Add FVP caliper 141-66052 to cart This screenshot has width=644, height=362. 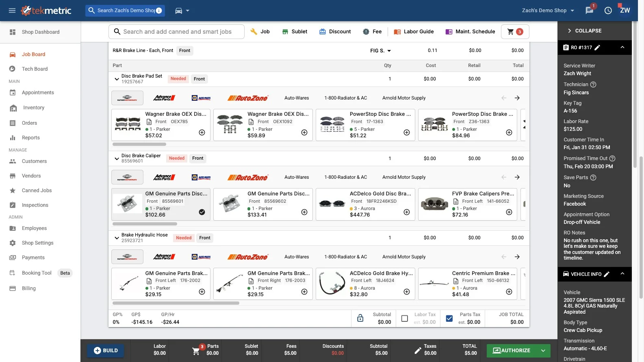509,212
